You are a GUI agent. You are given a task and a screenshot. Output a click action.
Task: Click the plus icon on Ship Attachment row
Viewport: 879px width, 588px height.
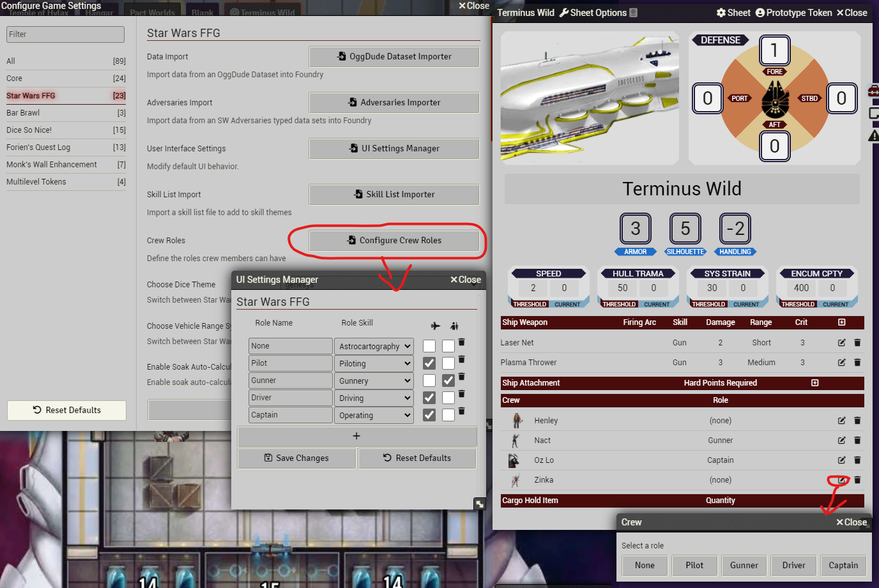[x=814, y=383]
